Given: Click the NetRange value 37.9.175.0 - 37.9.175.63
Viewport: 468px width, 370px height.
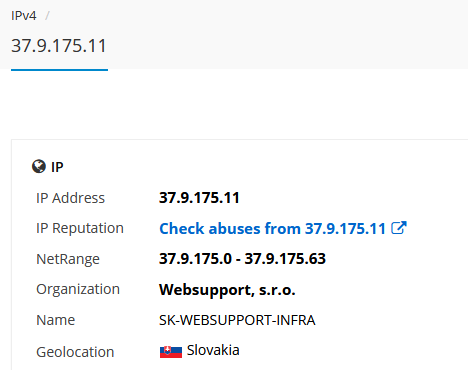Looking at the screenshot, I should (242, 259).
